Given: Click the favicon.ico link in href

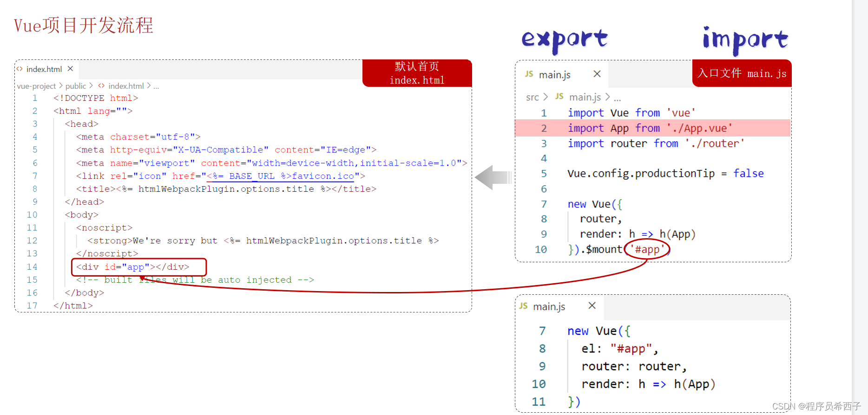Looking at the screenshot, I should point(323,176).
